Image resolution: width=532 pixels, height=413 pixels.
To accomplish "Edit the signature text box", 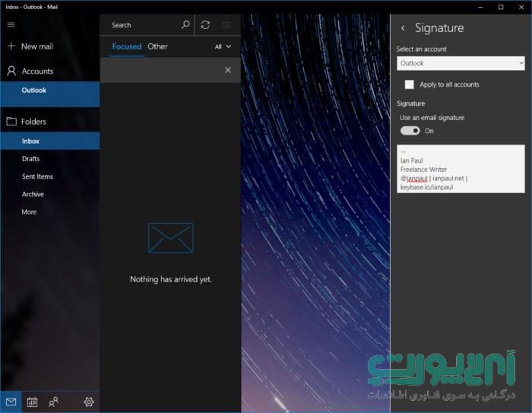I will [x=461, y=169].
